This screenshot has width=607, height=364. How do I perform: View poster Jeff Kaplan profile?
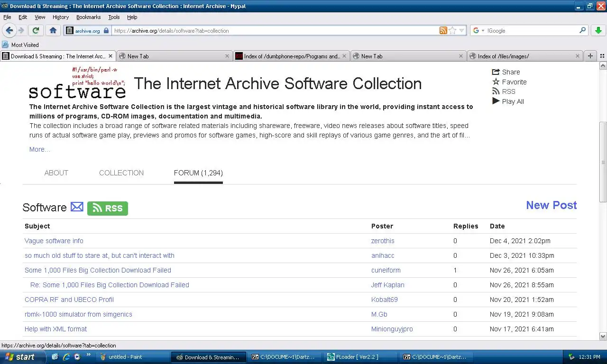point(388,285)
